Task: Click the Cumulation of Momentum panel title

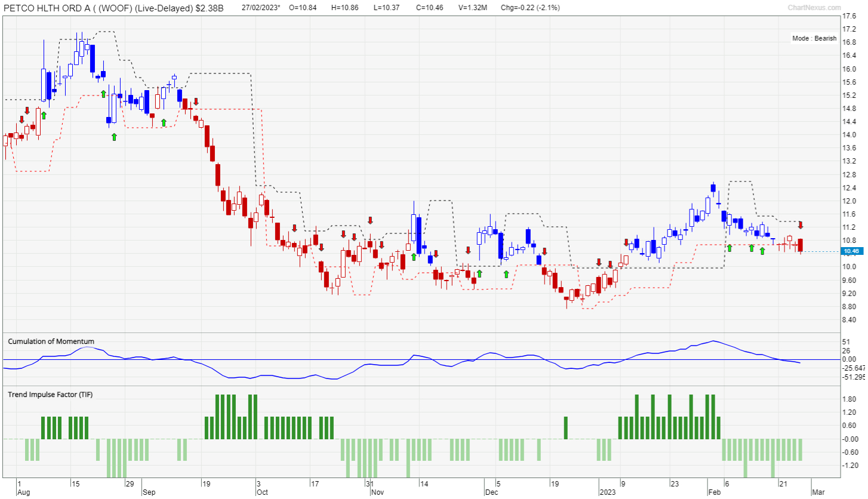Action: (x=51, y=341)
